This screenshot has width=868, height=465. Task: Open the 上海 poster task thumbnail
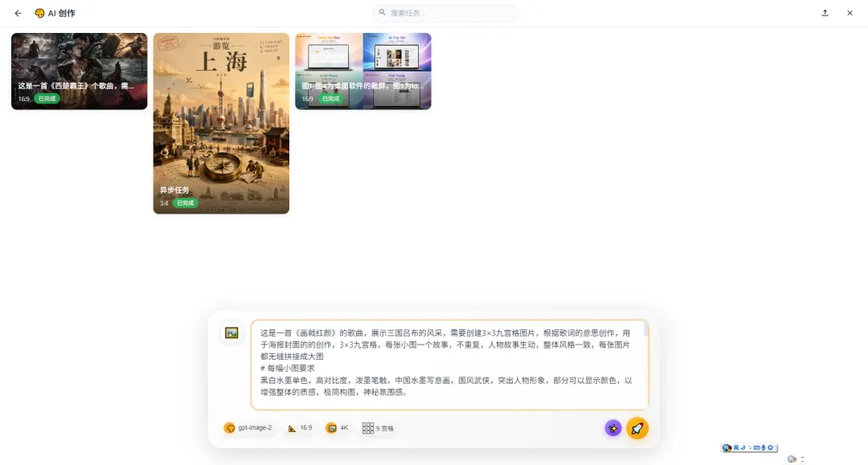(221, 124)
